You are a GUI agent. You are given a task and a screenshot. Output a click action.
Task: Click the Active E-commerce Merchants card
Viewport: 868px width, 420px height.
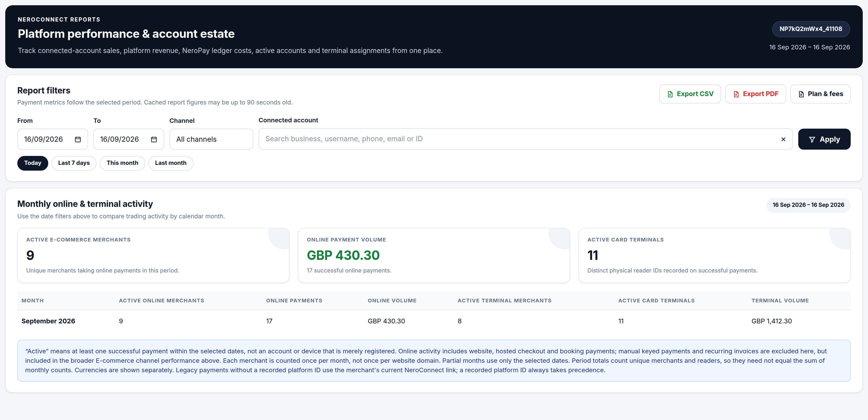coord(153,255)
